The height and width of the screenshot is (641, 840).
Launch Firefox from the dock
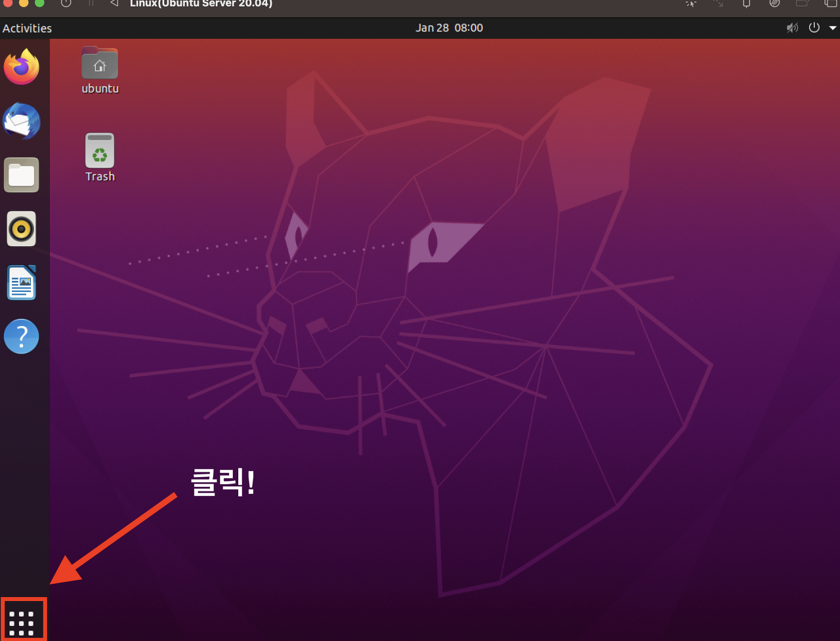tap(22, 67)
